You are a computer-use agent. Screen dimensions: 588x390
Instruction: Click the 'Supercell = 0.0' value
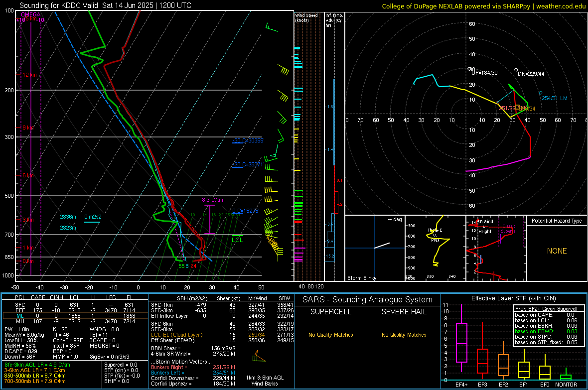(121, 365)
